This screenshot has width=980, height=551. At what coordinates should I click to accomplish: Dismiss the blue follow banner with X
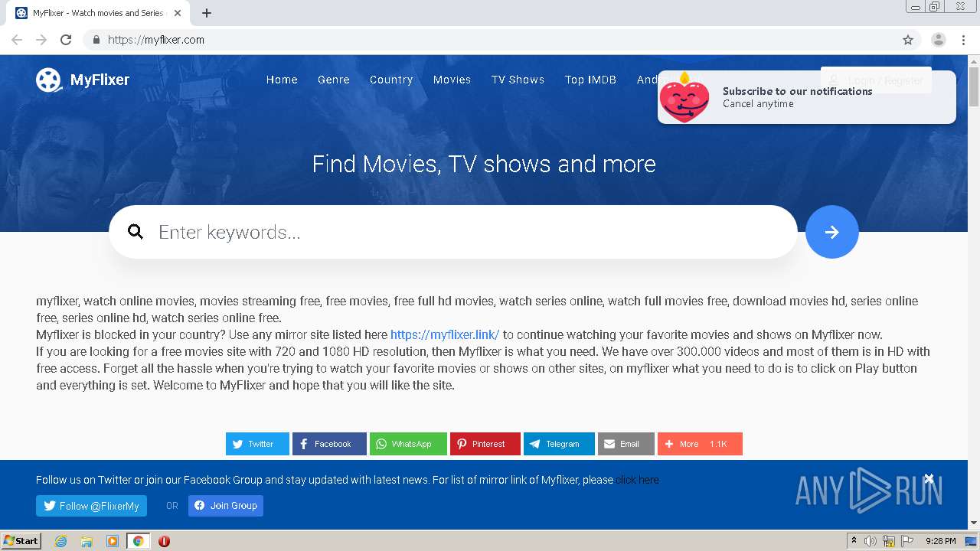[929, 479]
